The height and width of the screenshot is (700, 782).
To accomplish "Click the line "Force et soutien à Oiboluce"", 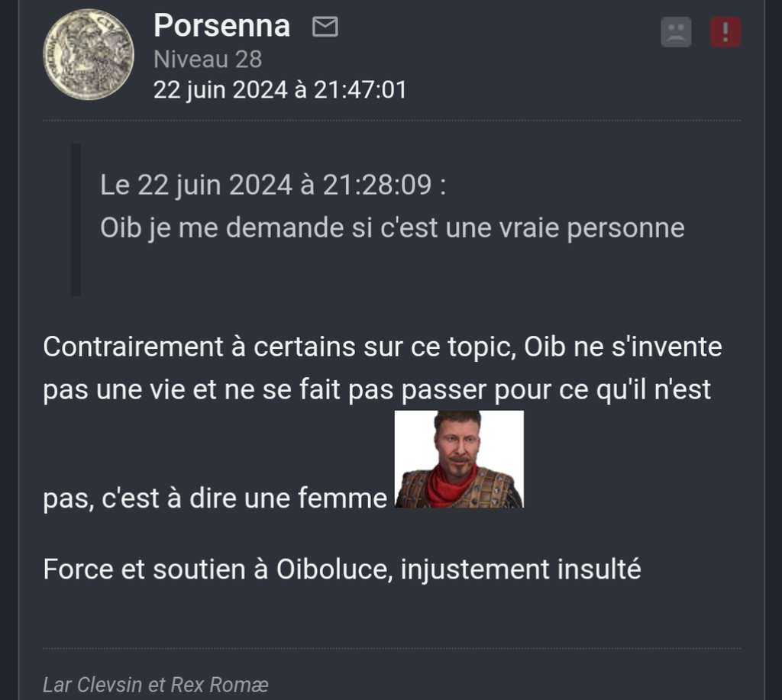I will point(341,569).
